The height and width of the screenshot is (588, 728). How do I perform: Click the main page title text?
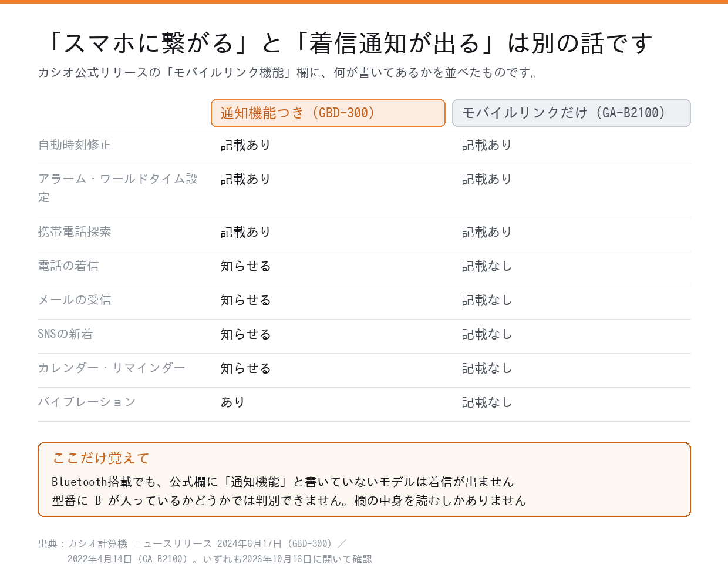click(x=348, y=43)
